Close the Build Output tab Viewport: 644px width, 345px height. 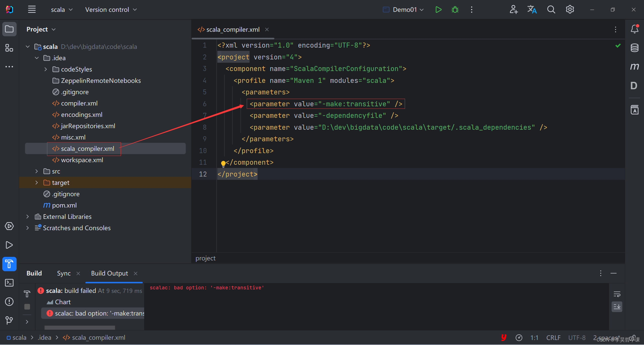click(136, 273)
